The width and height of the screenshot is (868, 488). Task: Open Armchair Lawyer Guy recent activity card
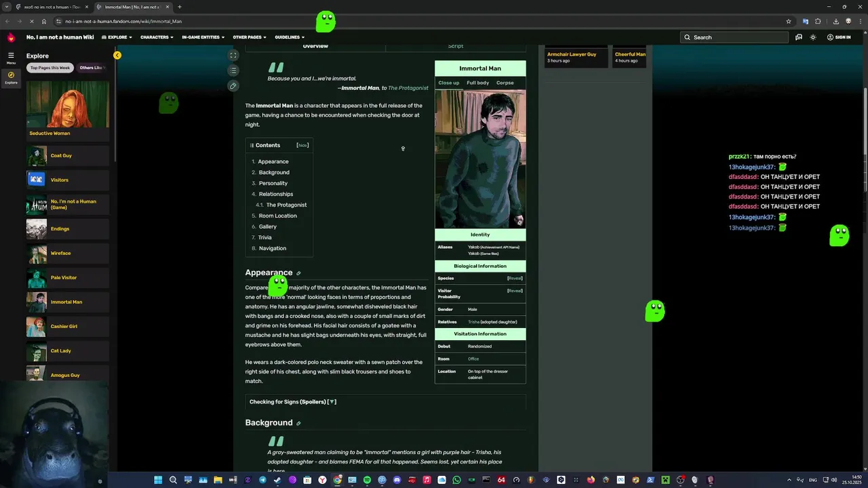click(x=576, y=57)
